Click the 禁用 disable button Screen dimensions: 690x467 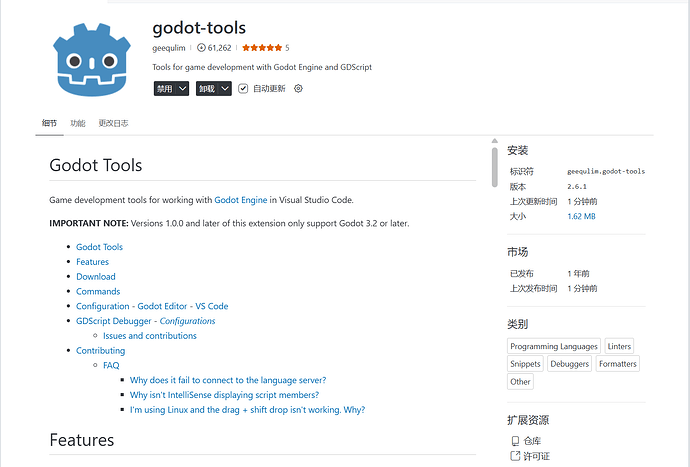[165, 88]
